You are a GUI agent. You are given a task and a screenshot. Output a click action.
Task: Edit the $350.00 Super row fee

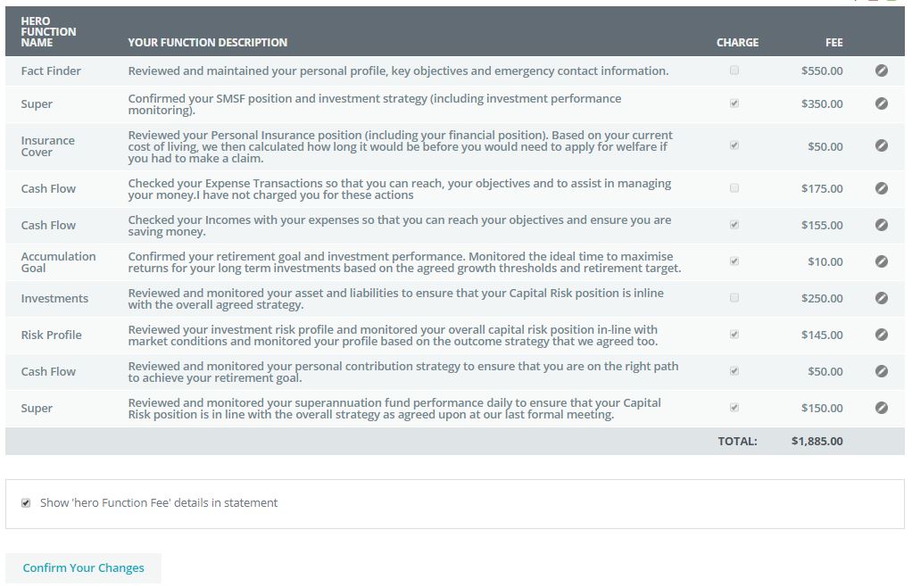pos(882,104)
